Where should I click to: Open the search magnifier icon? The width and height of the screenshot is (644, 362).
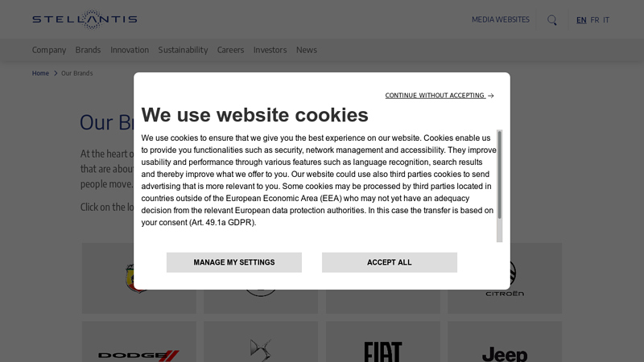[x=552, y=20]
